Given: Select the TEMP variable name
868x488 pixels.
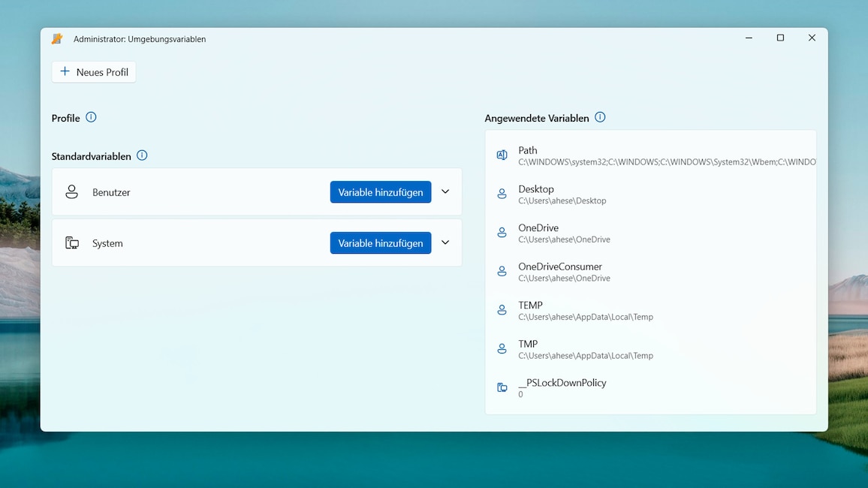Looking at the screenshot, I should pyautogui.click(x=530, y=305).
